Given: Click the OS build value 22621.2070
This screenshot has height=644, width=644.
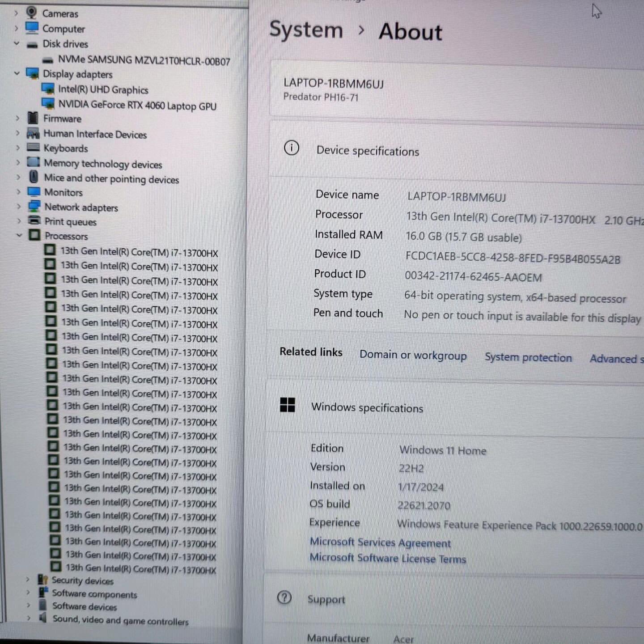Looking at the screenshot, I should pos(424,505).
